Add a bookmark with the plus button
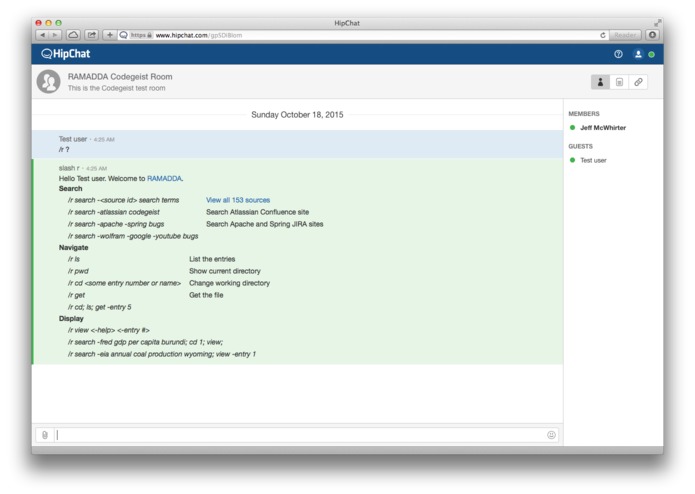 (109, 35)
